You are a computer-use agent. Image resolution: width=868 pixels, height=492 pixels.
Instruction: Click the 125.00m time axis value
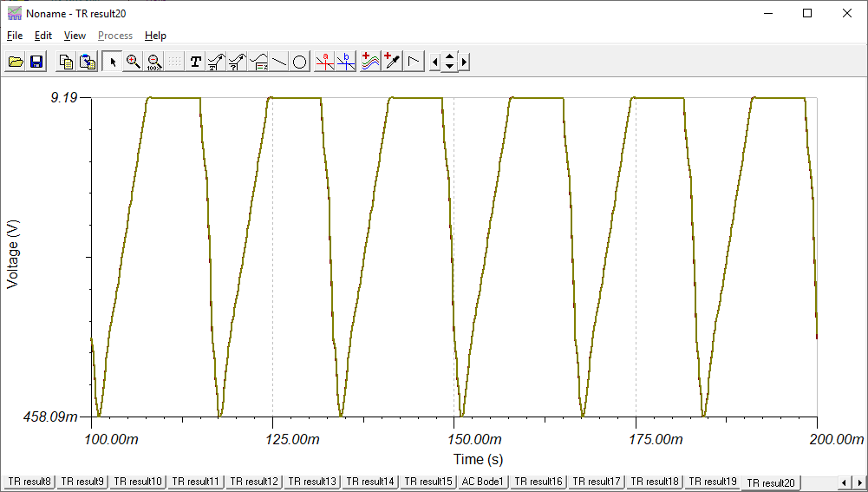point(293,439)
